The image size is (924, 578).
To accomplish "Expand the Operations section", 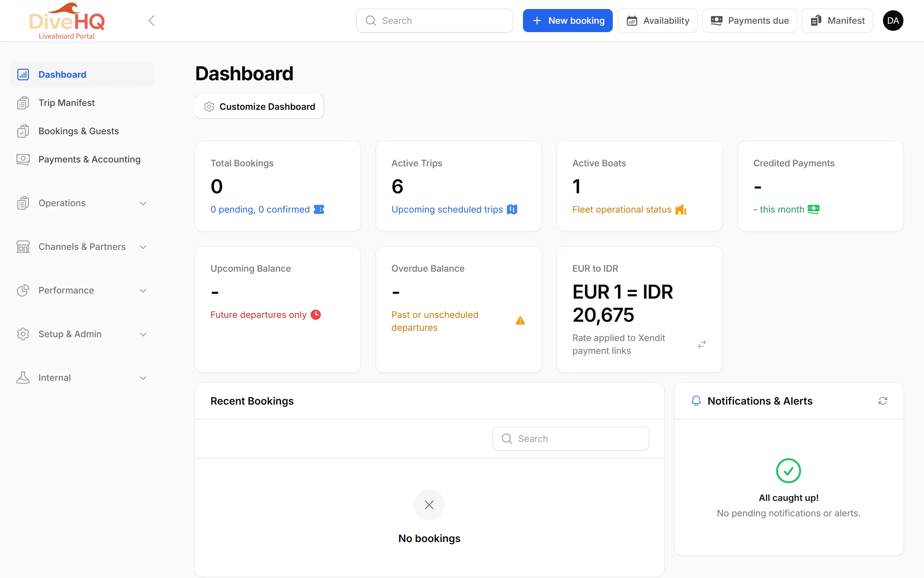I will pyautogui.click(x=82, y=203).
